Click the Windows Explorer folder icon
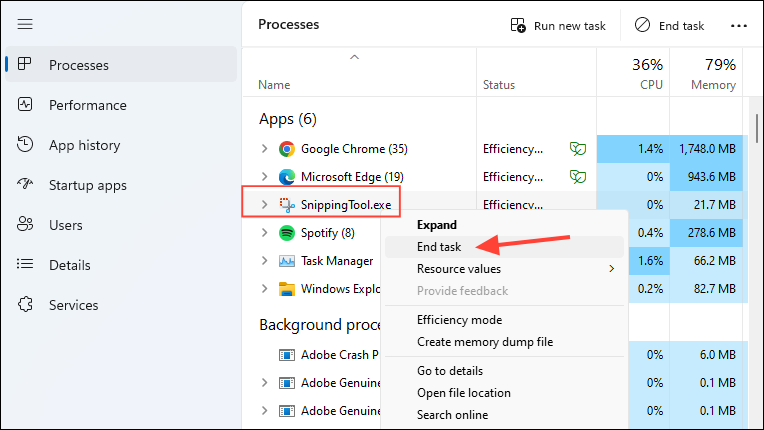764x430 pixels. tap(286, 289)
